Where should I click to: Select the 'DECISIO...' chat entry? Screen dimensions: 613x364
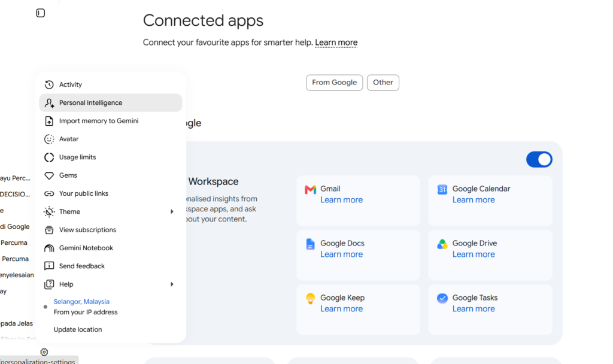tap(15, 194)
